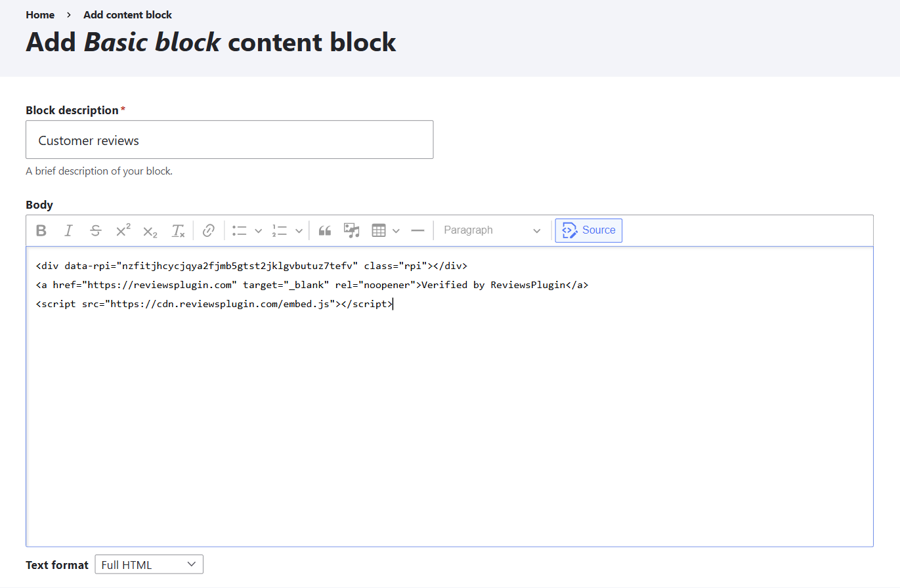The image size is (900, 588).
Task: Click the 'Text format' label
Action: pyautogui.click(x=57, y=565)
